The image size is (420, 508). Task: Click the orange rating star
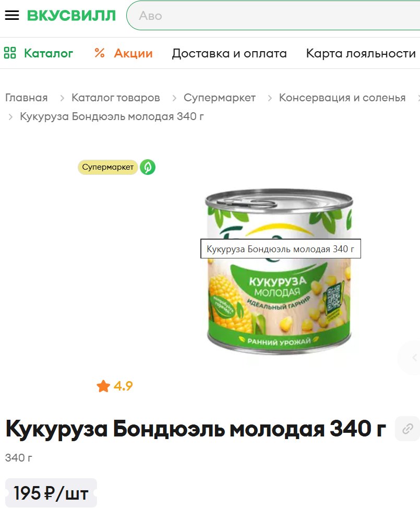point(103,386)
